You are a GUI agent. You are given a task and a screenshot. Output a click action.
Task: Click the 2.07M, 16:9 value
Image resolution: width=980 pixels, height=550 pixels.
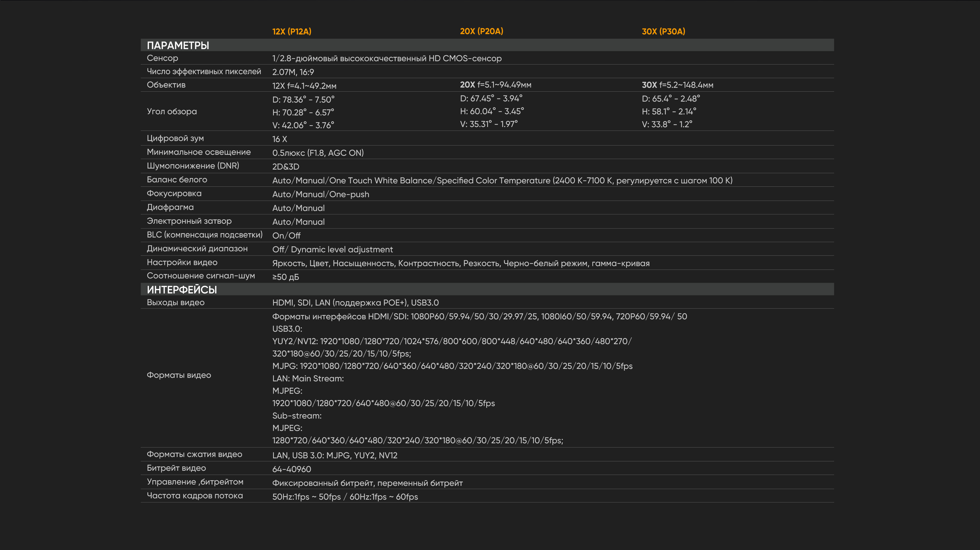[293, 72]
